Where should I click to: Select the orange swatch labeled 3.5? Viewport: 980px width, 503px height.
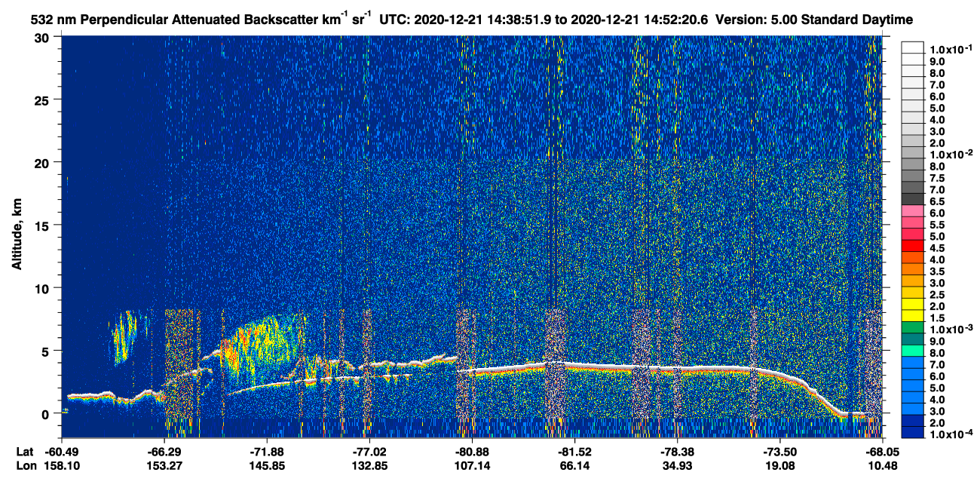tap(913, 271)
